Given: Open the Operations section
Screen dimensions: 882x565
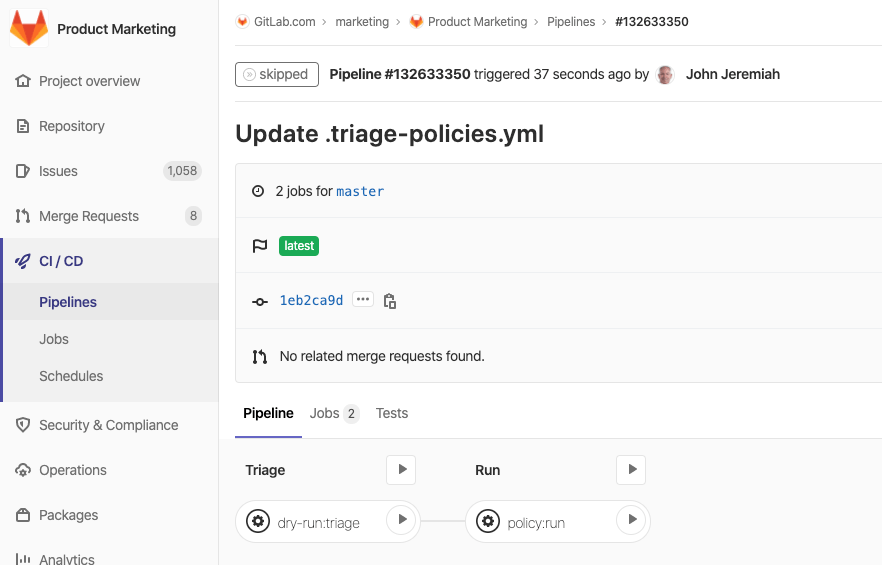Looking at the screenshot, I should (x=72, y=470).
